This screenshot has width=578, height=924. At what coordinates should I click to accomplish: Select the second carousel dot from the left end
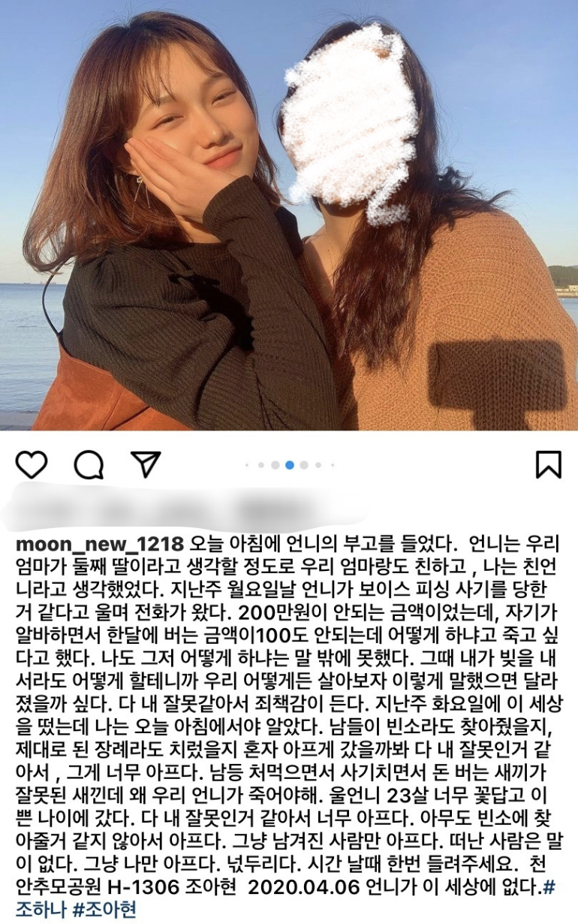(261, 465)
